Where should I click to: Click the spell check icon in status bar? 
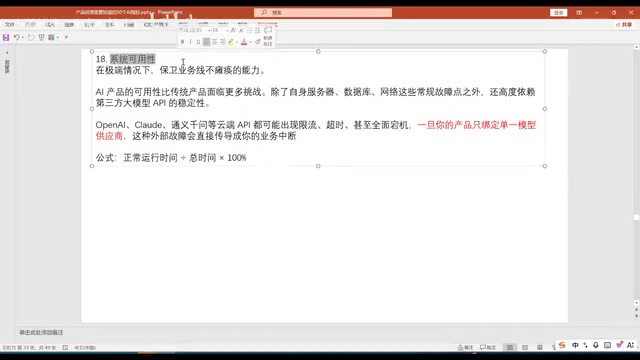(65, 347)
